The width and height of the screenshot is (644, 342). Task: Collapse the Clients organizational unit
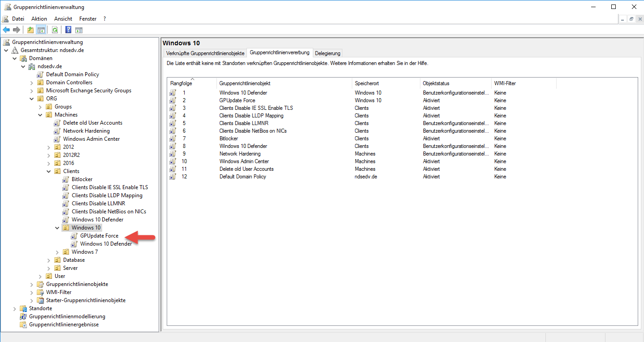pos(49,171)
